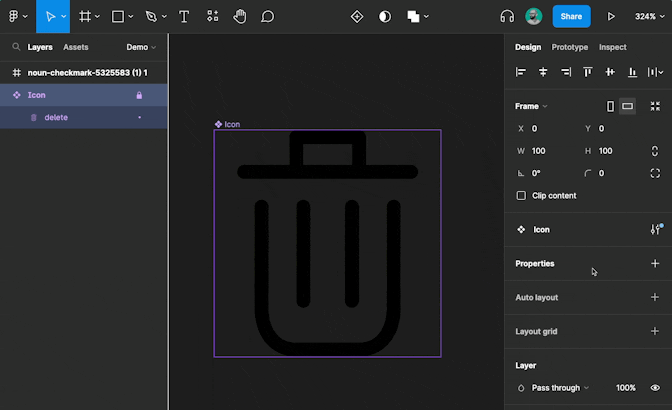
Task: Enable the Clip content checkbox
Action: click(521, 196)
